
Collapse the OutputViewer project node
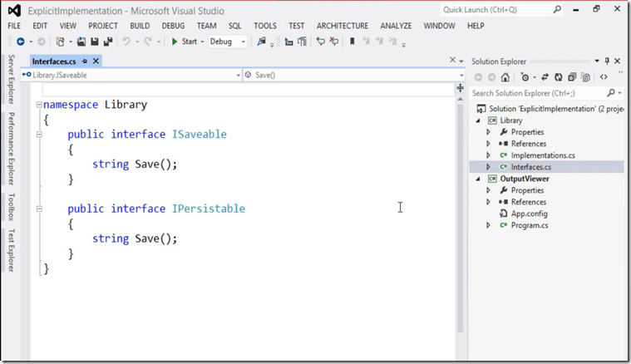coord(478,179)
